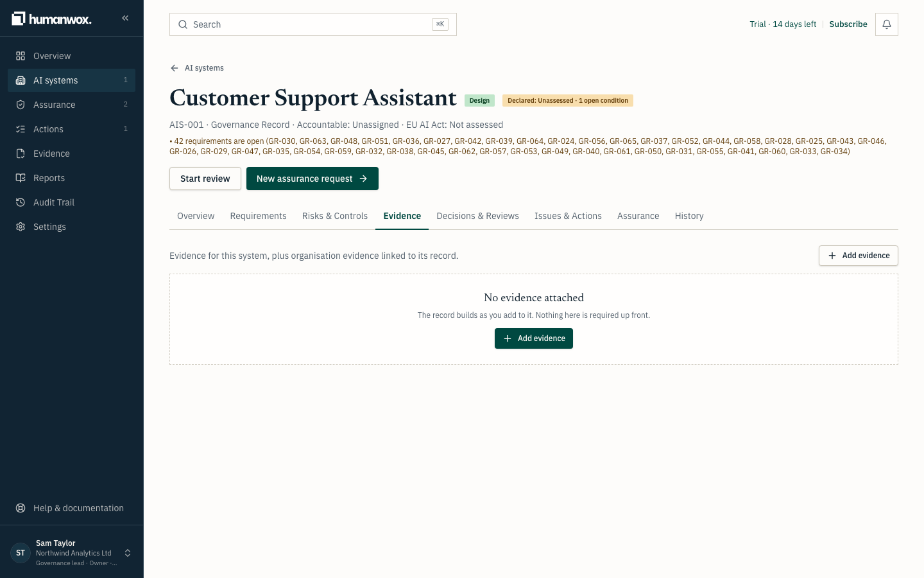Open Audit Trail in the sidebar
Screen dimensions: 924x578
coord(72,202)
